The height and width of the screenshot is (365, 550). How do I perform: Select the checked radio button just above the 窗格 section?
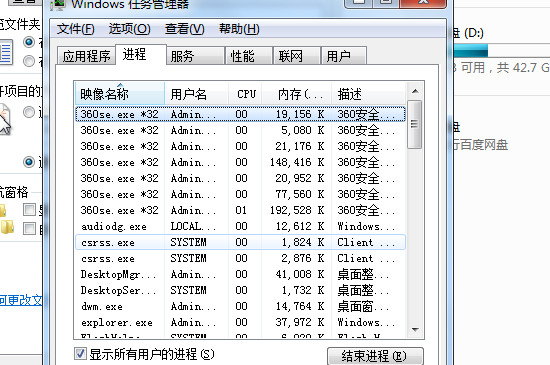pyautogui.click(x=29, y=162)
